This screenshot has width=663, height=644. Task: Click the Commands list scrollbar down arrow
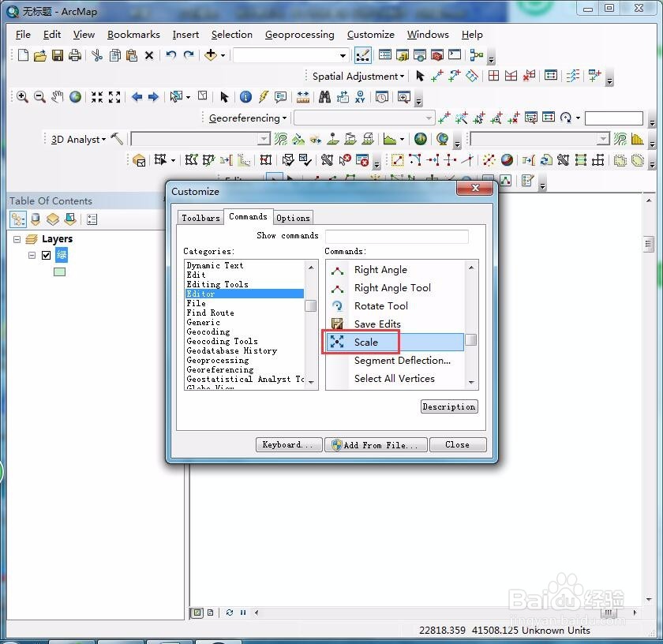(x=471, y=383)
